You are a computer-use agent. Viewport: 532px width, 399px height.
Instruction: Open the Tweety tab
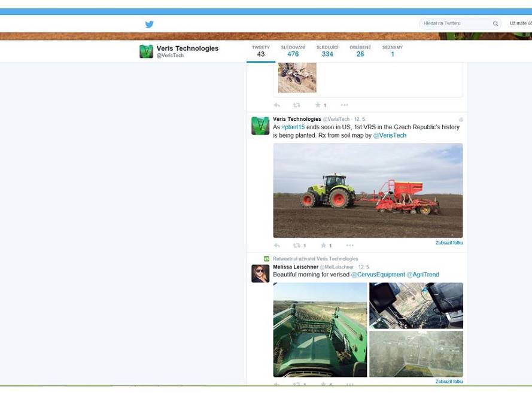pos(260,51)
